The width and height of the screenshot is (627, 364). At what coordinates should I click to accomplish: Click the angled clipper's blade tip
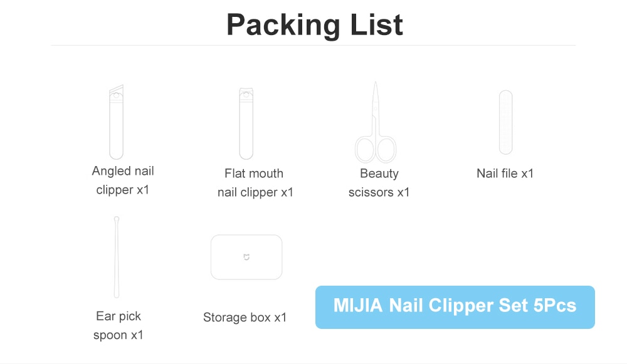point(117,89)
